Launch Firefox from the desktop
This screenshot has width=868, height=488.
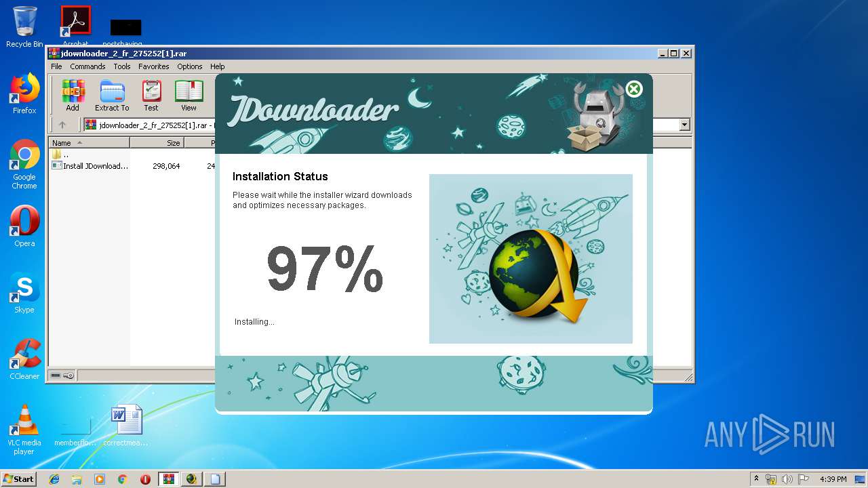click(x=24, y=94)
